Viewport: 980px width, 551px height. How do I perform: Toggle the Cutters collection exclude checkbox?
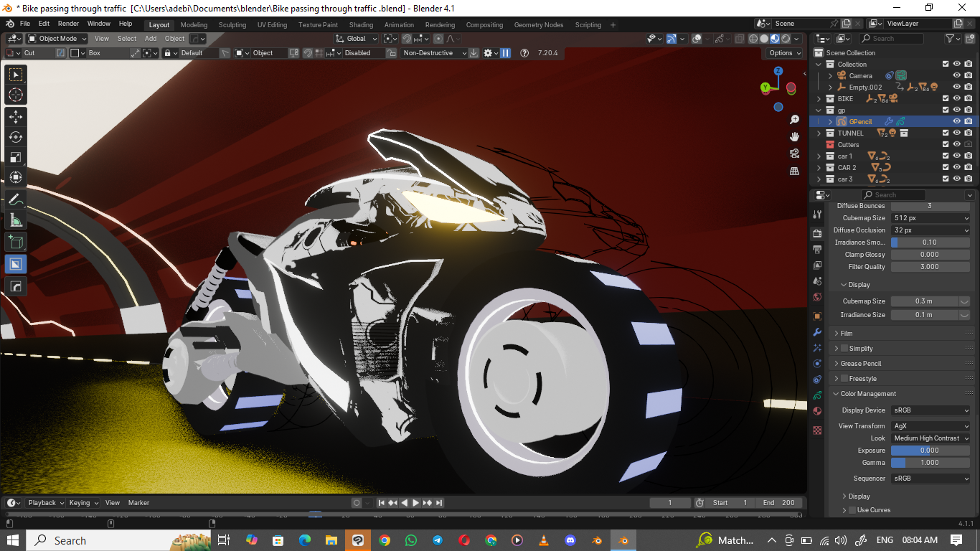(x=946, y=144)
